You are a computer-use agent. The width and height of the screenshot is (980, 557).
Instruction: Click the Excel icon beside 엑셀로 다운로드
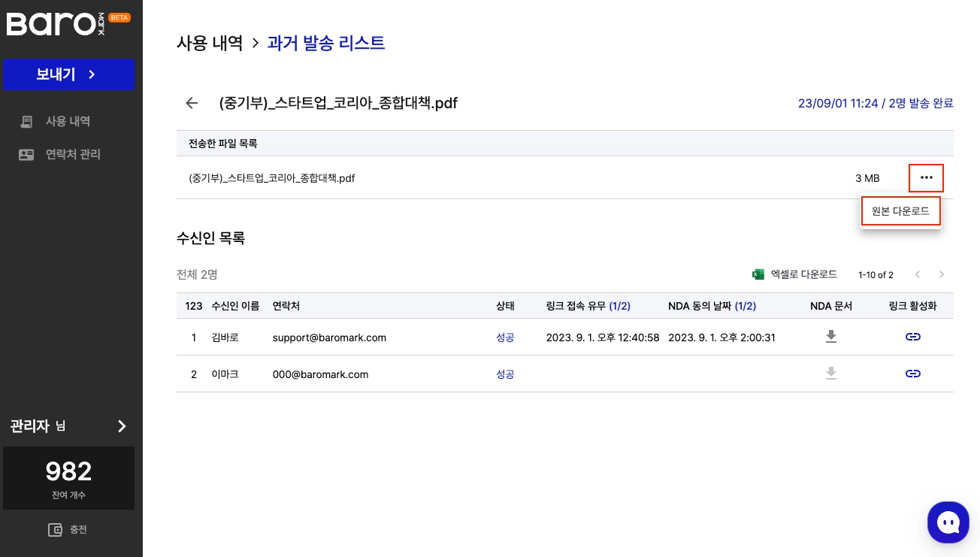758,274
